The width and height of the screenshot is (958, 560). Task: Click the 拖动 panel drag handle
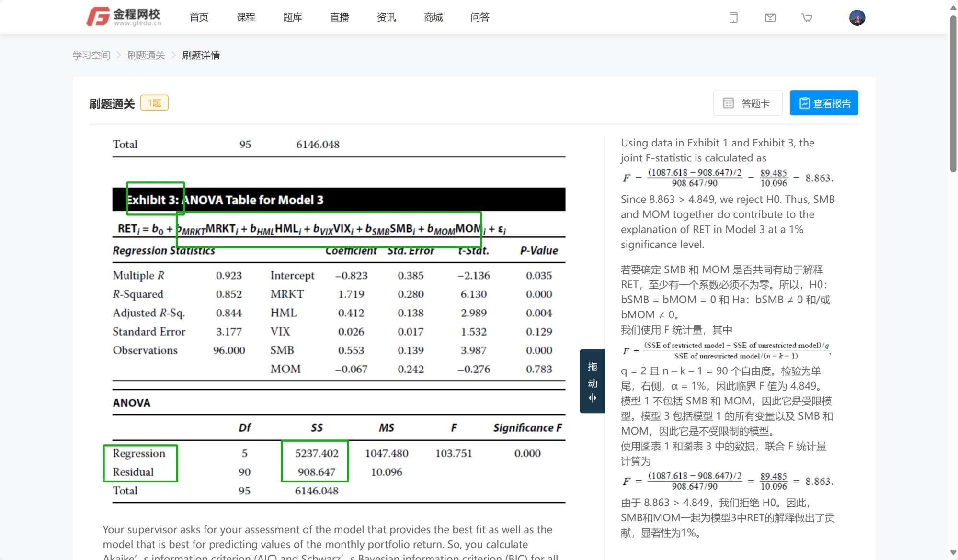pos(592,381)
